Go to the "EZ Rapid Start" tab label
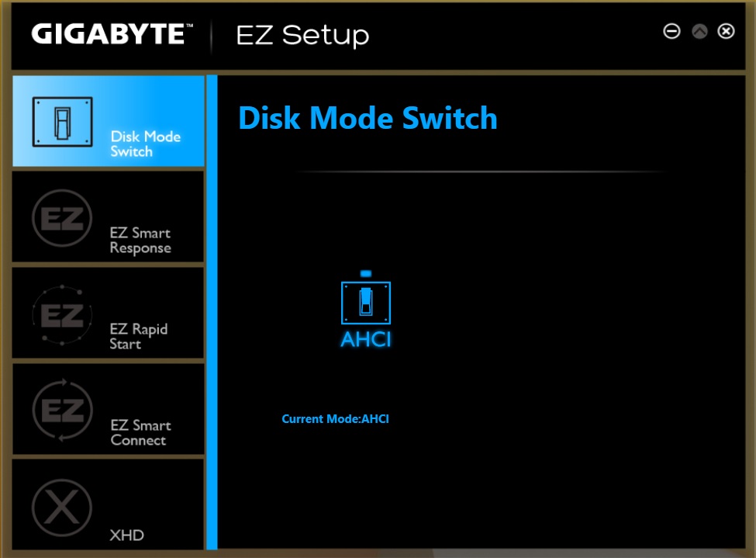This screenshot has width=756, height=558. click(x=138, y=337)
